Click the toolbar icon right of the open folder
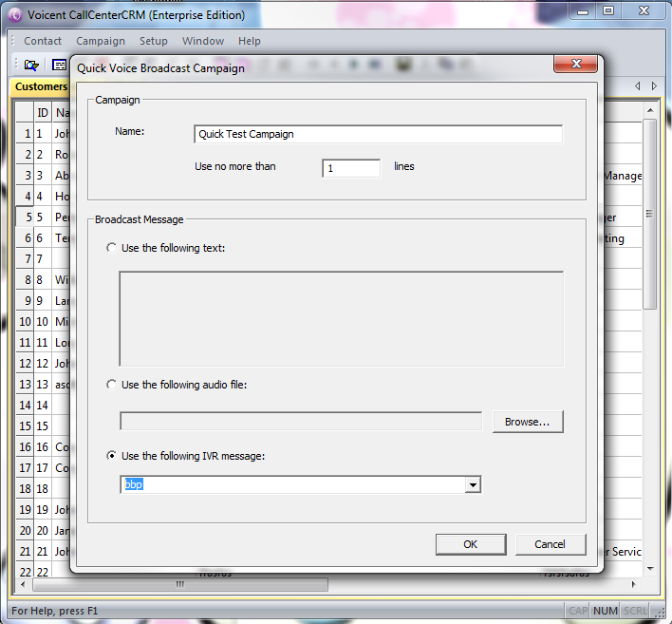The width and height of the screenshot is (672, 624). [x=59, y=65]
